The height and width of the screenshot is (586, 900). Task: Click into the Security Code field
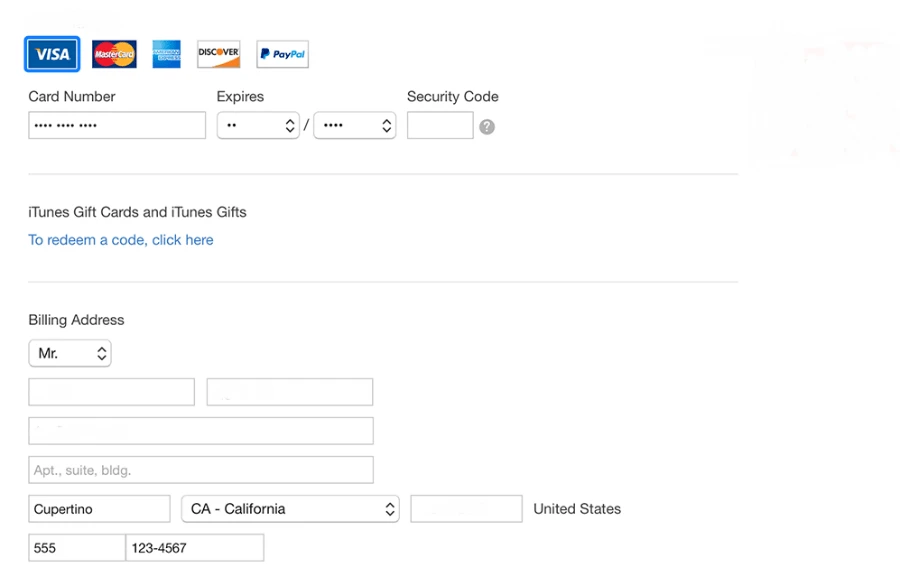click(x=440, y=126)
